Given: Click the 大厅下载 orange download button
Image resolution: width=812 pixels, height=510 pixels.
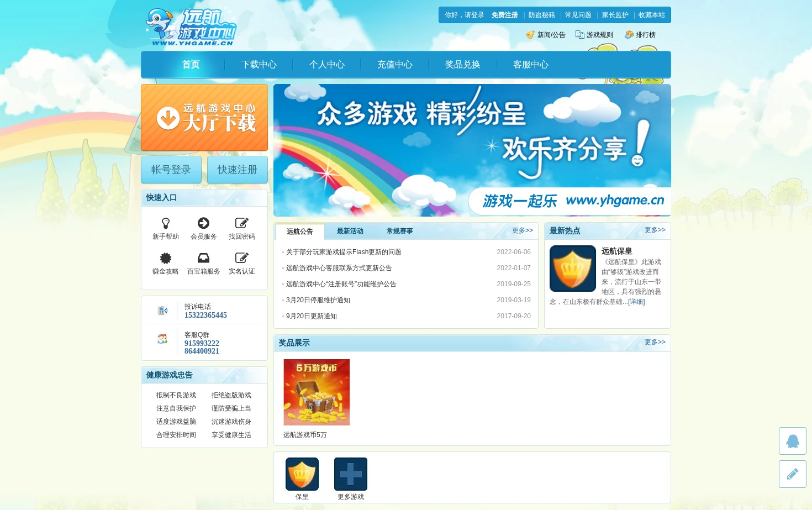Looking at the screenshot, I should (x=204, y=118).
